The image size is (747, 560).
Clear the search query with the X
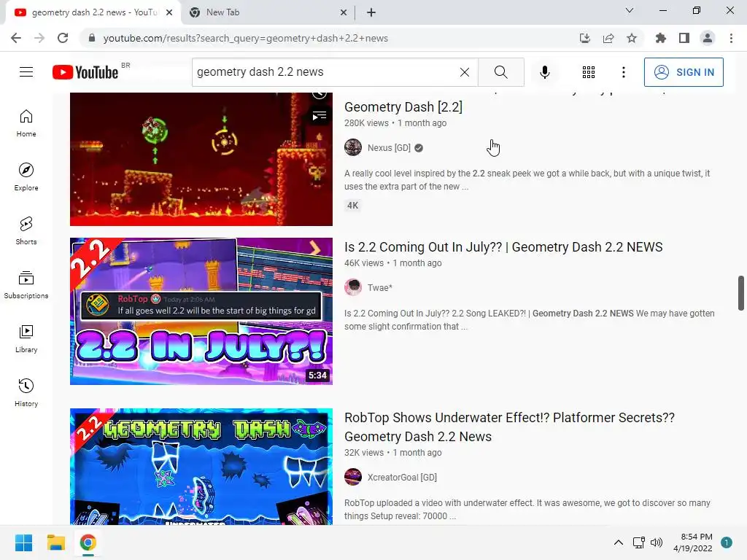465,72
